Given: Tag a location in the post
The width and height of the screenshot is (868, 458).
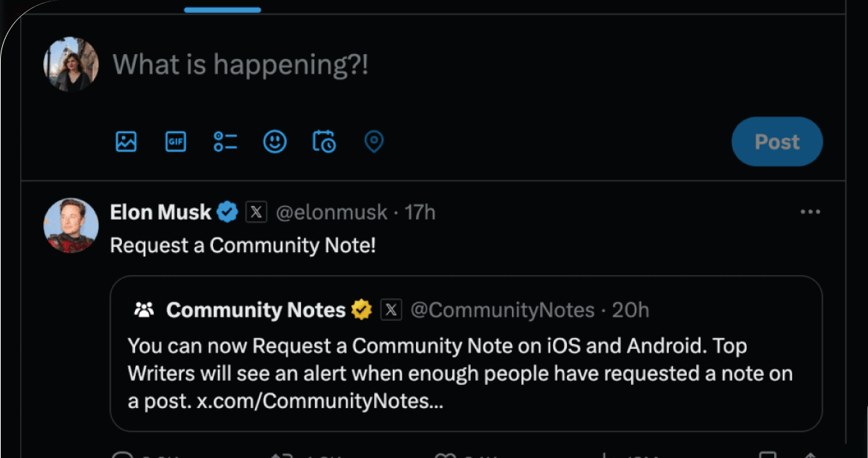Looking at the screenshot, I should pyautogui.click(x=373, y=142).
